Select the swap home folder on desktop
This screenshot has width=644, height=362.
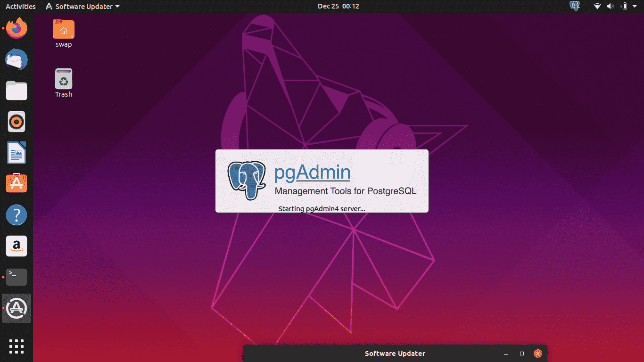coord(64,33)
